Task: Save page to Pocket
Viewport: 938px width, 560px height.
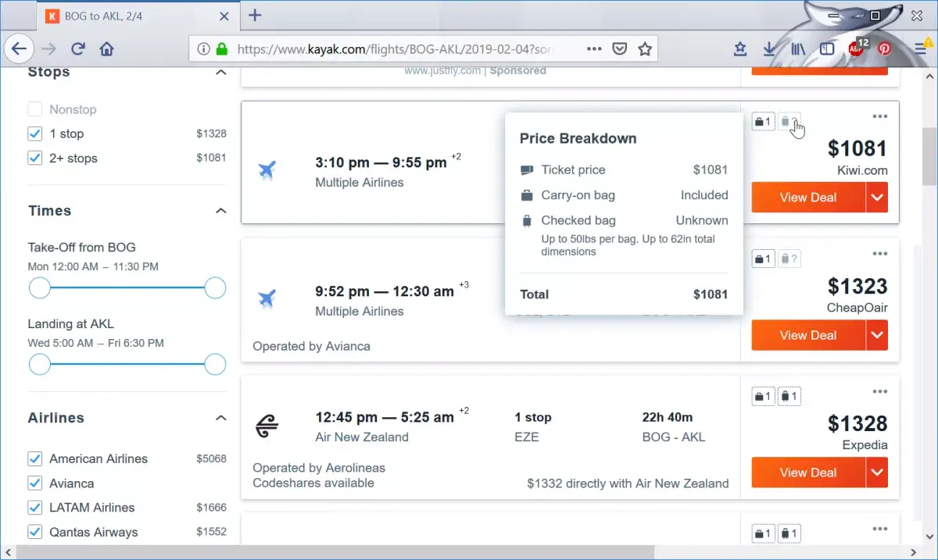Action: [x=619, y=48]
